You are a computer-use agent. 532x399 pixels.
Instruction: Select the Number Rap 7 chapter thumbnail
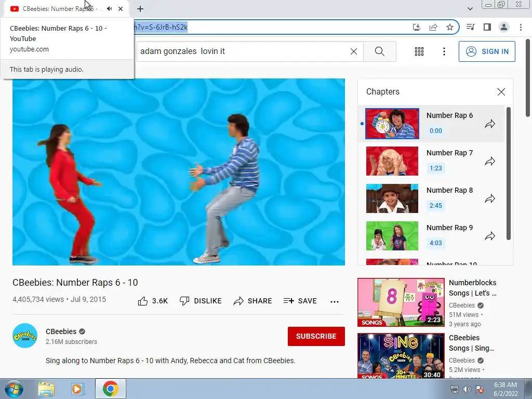(x=392, y=161)
